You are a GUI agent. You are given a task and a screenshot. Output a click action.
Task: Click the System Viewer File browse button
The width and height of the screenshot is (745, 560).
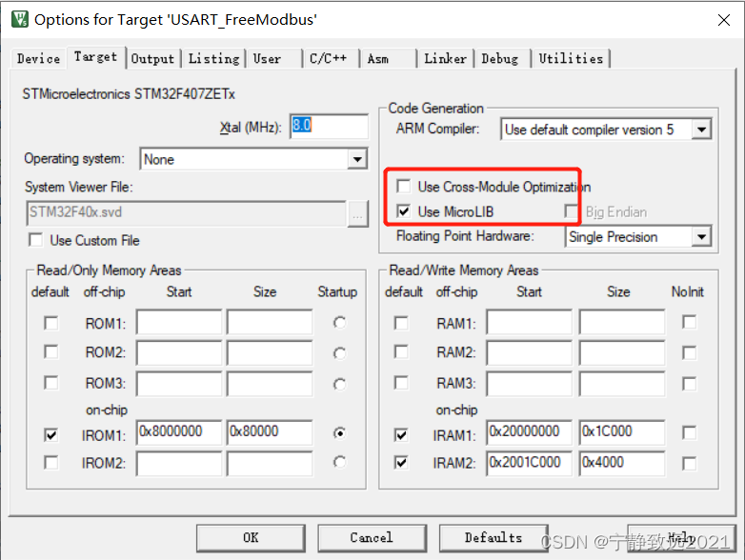[358, 214]
